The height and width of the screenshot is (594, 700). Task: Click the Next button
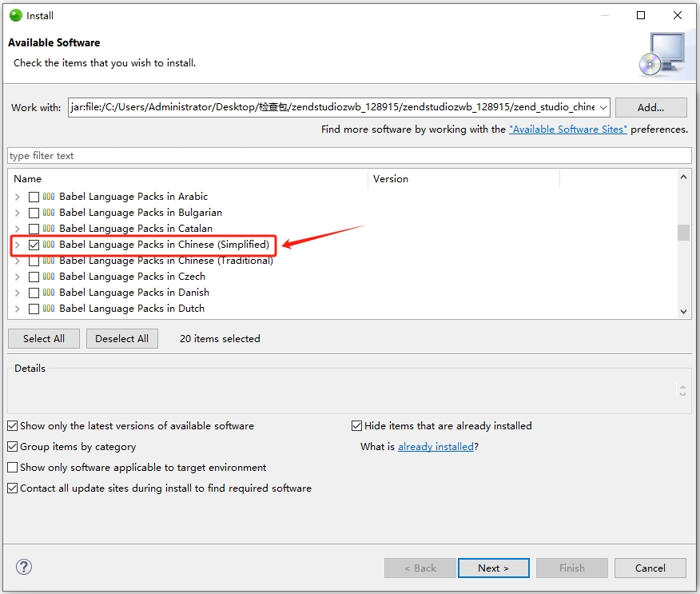(493, 568)
